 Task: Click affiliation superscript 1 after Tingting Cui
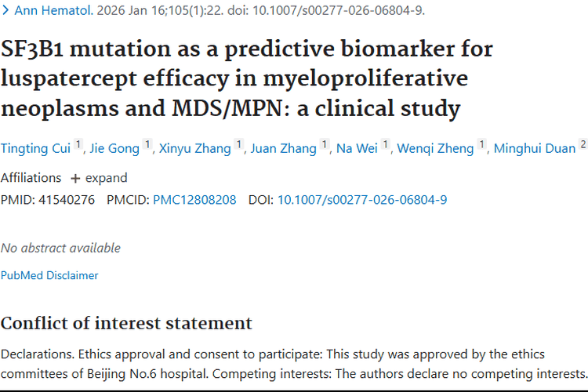(78, 144)
